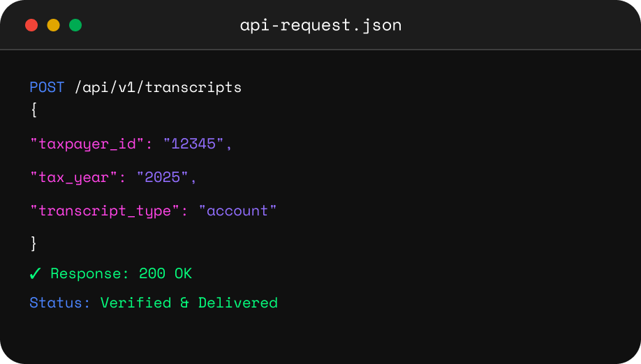Click the green maximize window button
Screen dimensions: 641x364
(75, 26)
